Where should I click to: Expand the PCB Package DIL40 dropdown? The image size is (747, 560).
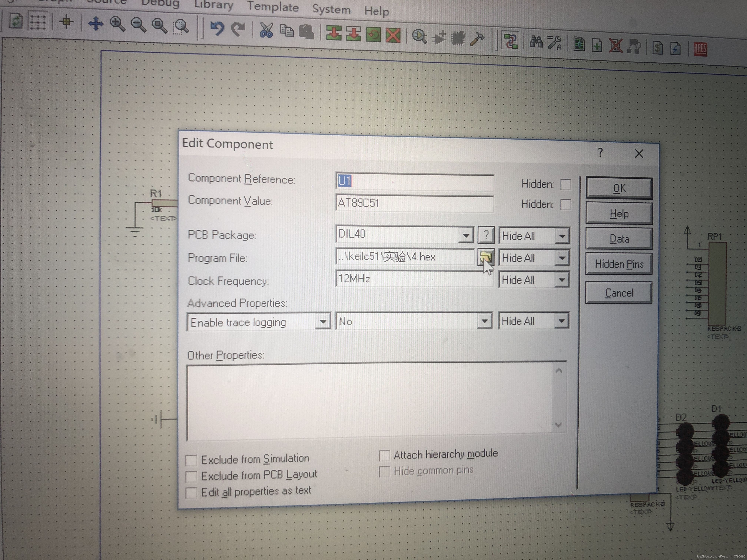pyautogui.click(x=466, y=235)
